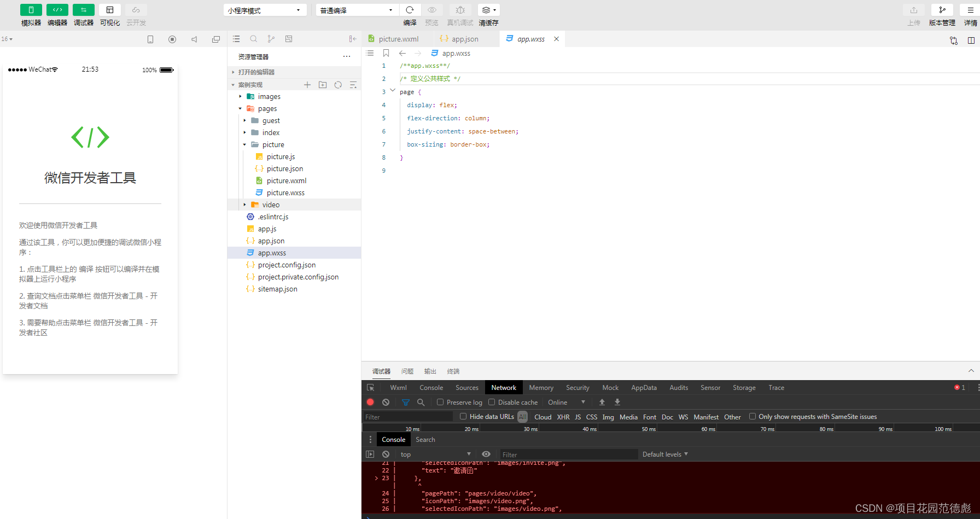Image resolution: width=980 pixels, height=519 pixels.
Task: Toggle the simulator panel button
Action: pyautogui.click(x=31, y=10)
